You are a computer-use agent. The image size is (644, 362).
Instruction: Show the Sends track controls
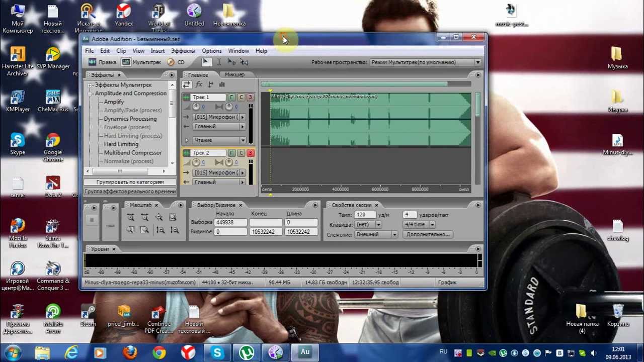[x=210, y=84]
